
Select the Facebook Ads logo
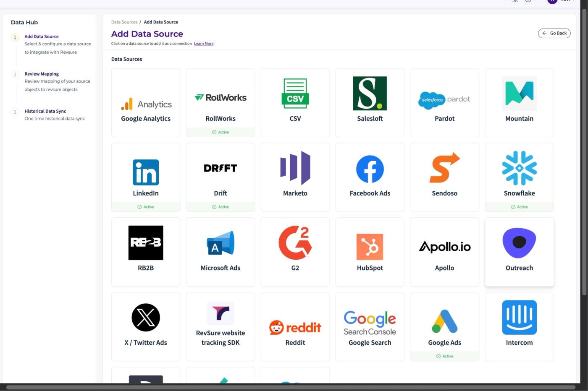coord(370,169)
